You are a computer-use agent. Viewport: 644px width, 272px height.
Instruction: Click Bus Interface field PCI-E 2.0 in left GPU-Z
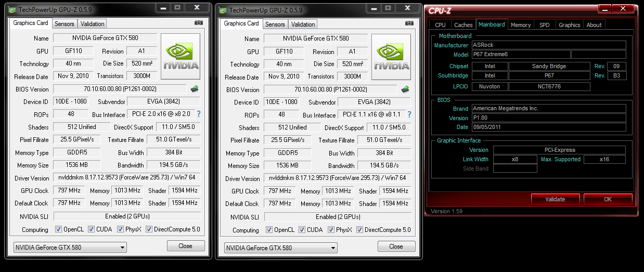pyautogui.click(x=162, y=114)
